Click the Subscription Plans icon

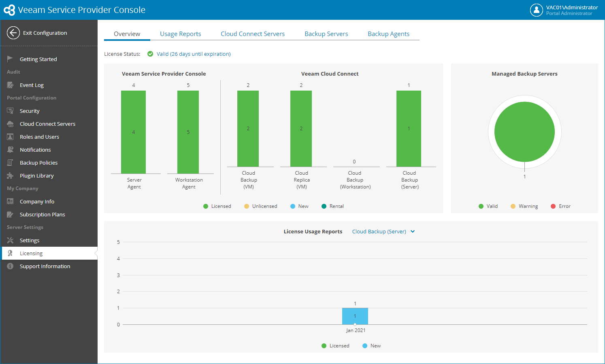pos(10,214)
